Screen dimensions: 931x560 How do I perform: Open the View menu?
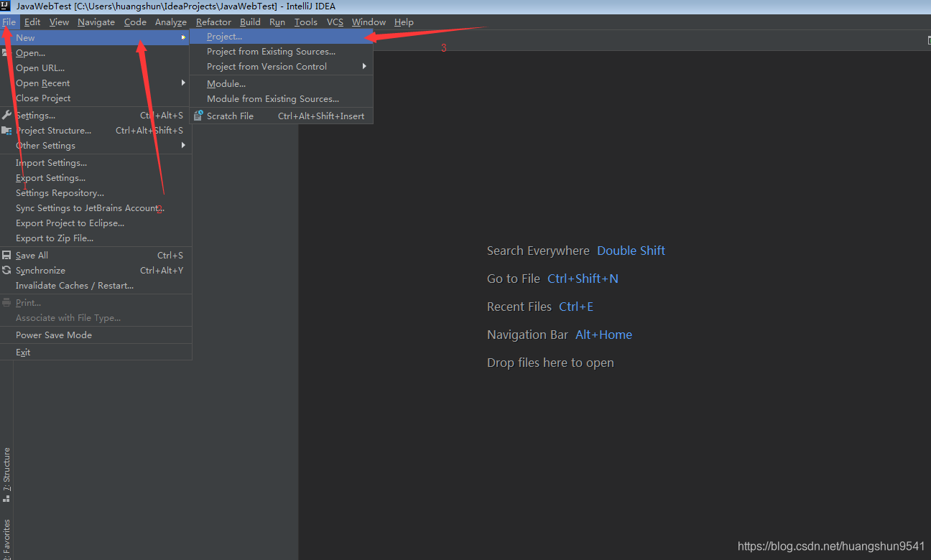coord(59,22)
